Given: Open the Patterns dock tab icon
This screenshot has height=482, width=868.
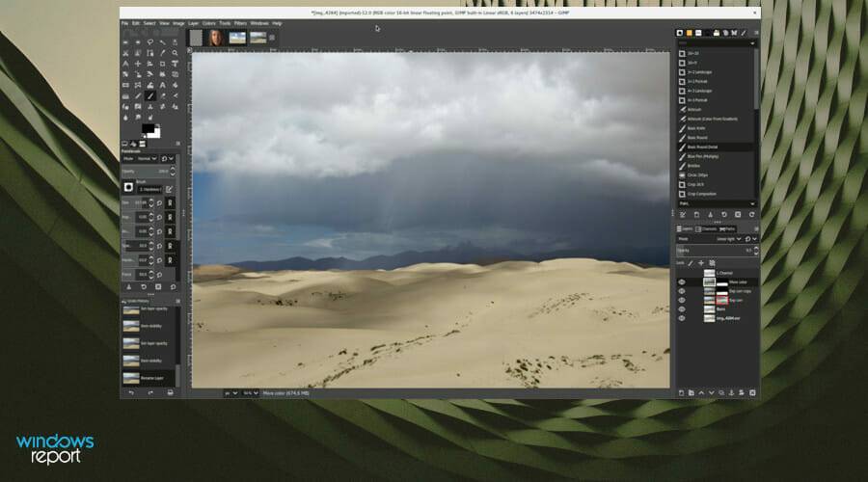Looking at the screenshot, I should (690, 33).
